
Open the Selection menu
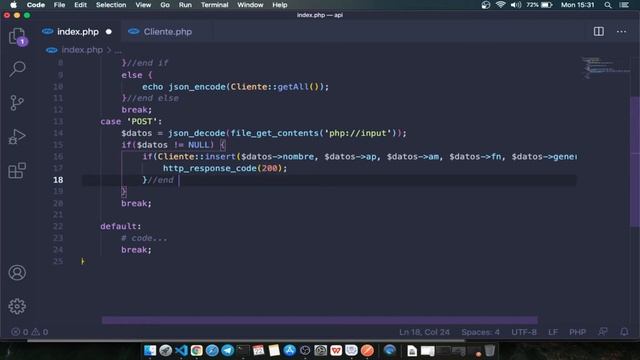[111, 5]
